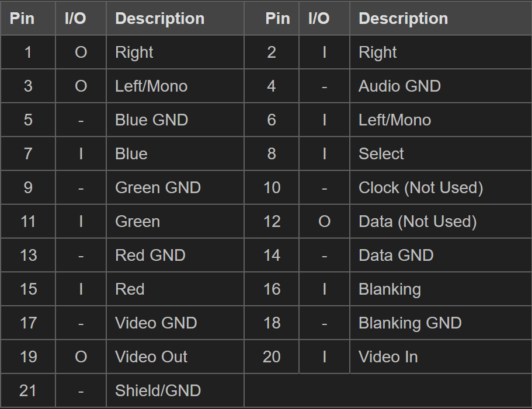This screenshot has width=532, height=409.
Task: Click the "Video Out" description cell
Action: tap(151, 357)
